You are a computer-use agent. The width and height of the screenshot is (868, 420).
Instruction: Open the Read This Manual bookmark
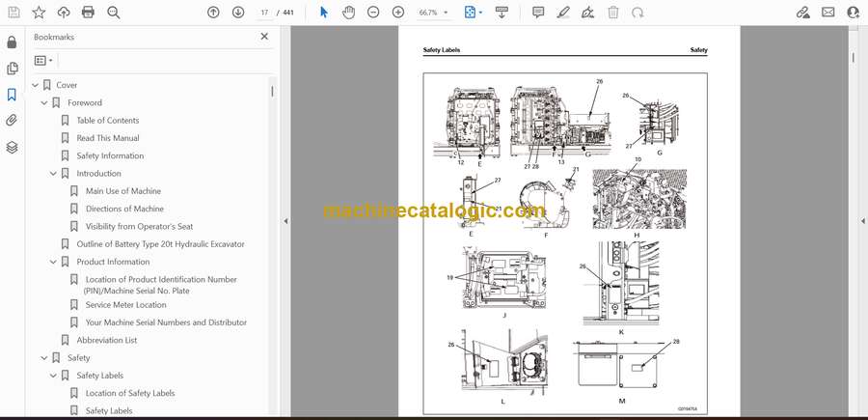pos(108,138)
